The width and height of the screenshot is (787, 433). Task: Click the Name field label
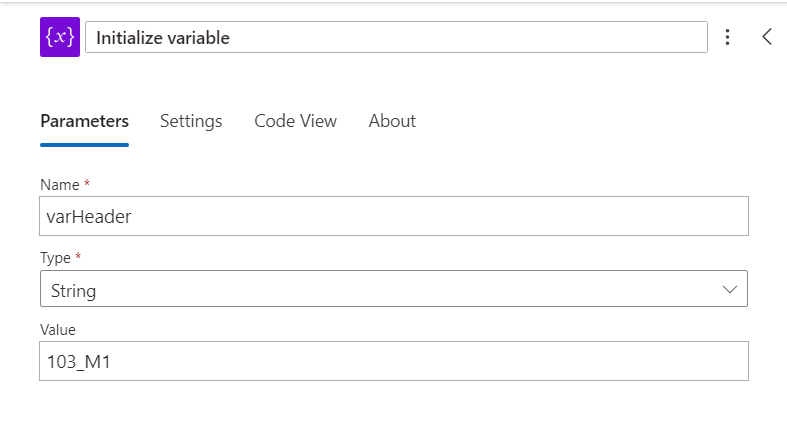point(59,185)
